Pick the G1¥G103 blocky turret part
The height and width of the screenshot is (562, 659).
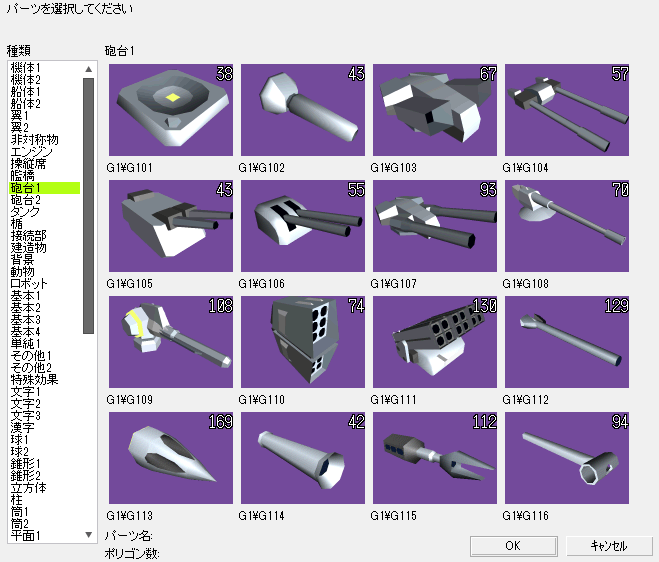click(x=435, y=110)
